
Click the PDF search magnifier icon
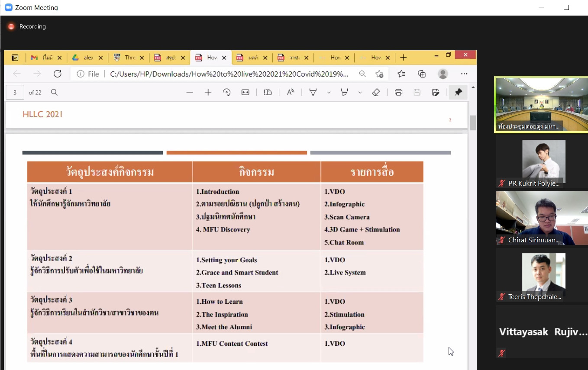[54, 92]
